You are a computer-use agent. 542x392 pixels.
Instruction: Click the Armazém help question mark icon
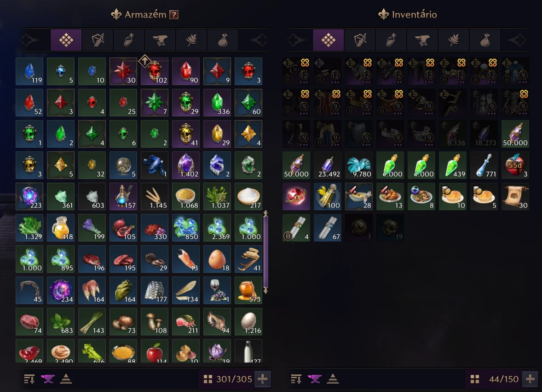coord(174,15)
